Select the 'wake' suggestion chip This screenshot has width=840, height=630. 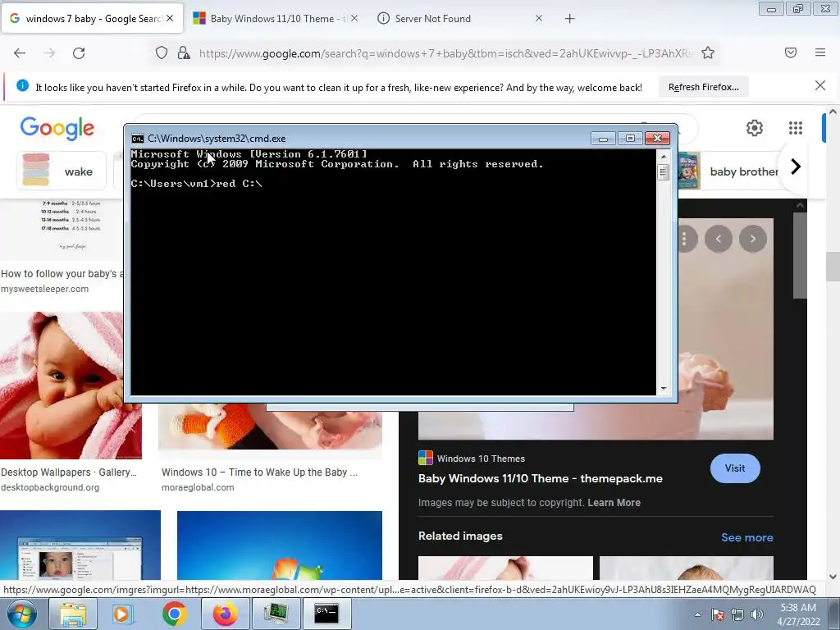click(x=62, y=171)
